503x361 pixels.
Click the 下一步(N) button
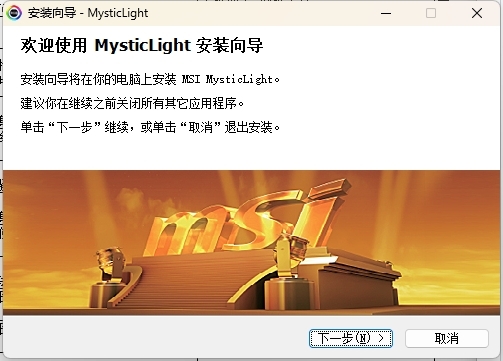coord(351,338)
